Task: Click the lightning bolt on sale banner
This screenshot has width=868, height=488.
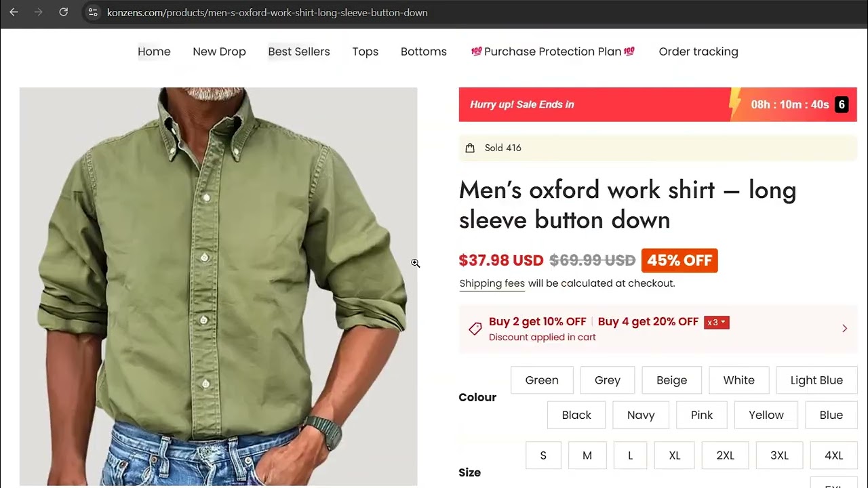Action: coord(734,104)
